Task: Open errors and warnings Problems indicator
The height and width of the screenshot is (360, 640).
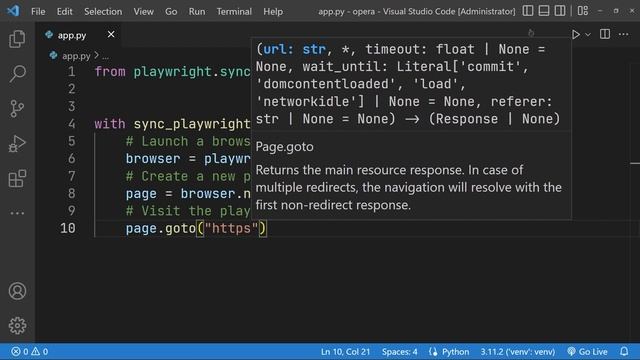Action: (x=29, y=351)
